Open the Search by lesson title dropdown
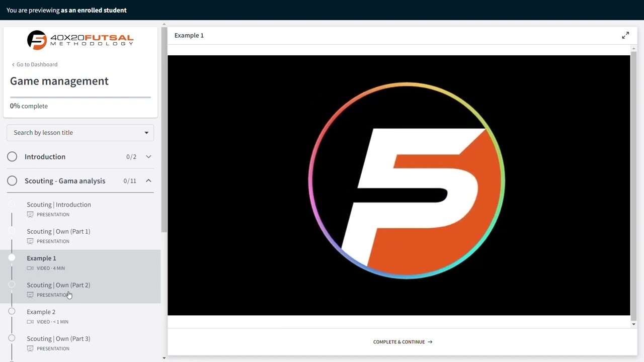644x362 pixels. coord(80,133)
